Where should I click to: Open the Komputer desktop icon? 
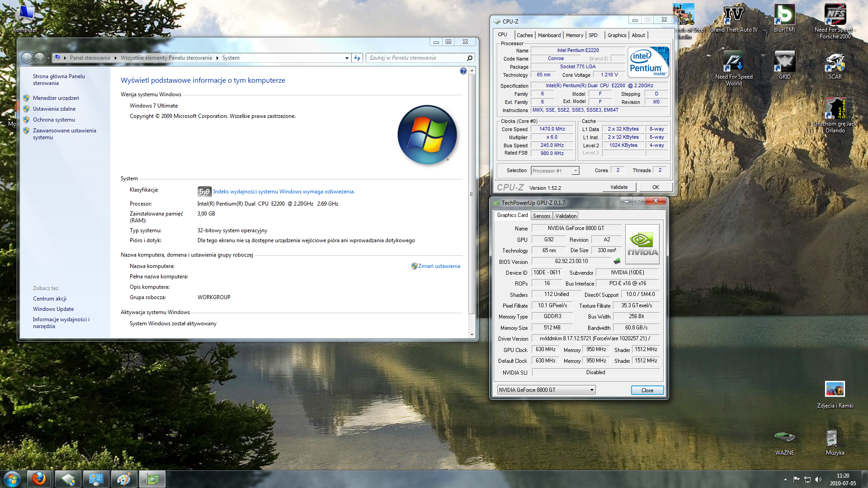(25, 18)
